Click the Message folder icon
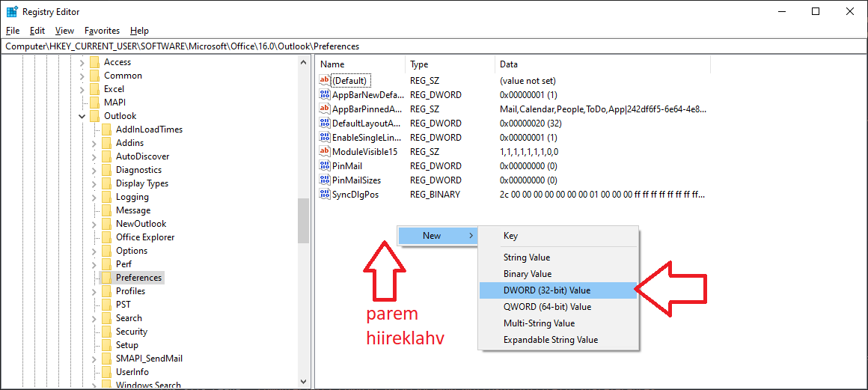This screenshot has width=868, height=390. point(106,210)
